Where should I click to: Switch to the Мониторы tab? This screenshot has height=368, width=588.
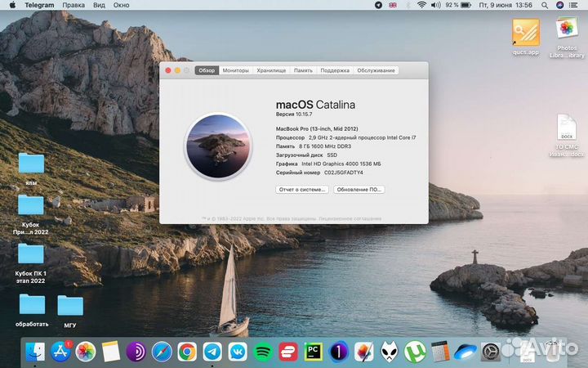235,70
